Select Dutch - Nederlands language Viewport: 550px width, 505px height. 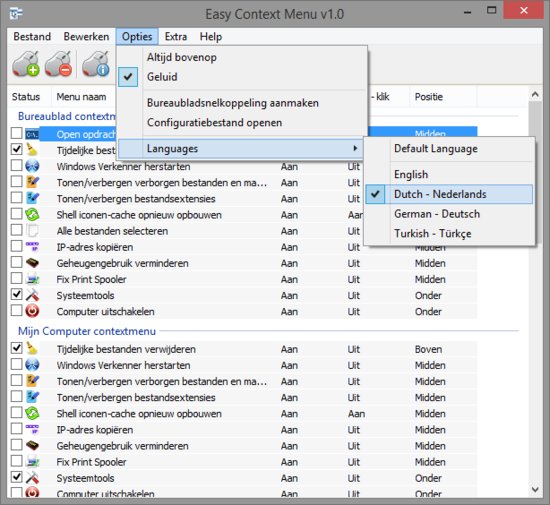pyautogui.click(x=449, y=194)
